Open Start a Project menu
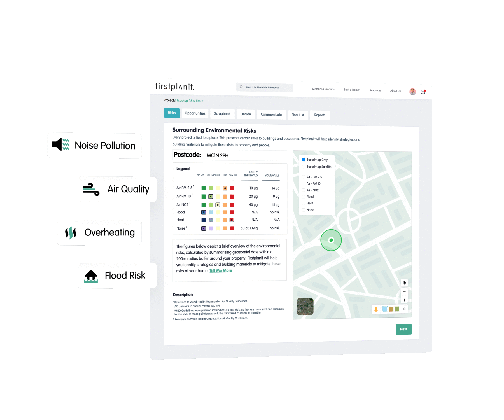Screen dimensions: 504x420 point(351,90)
